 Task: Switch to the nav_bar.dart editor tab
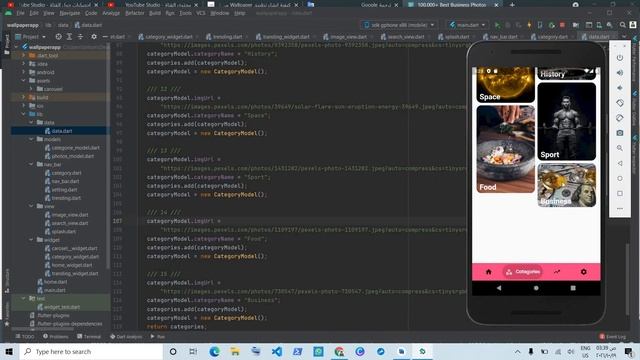500,37
